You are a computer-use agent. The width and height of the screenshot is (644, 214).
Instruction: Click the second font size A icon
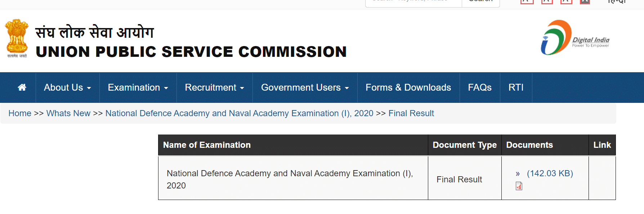pos(547,1)
